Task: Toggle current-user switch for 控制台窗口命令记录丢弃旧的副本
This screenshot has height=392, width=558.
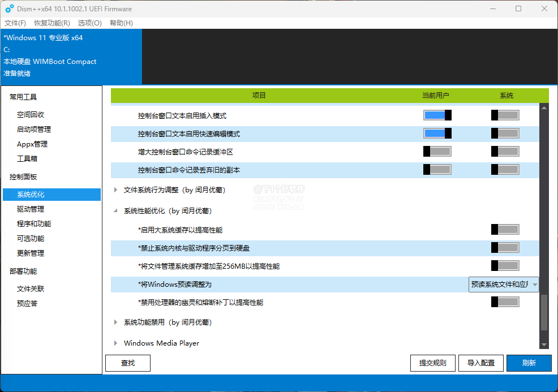Action: [x=437, y=169]
